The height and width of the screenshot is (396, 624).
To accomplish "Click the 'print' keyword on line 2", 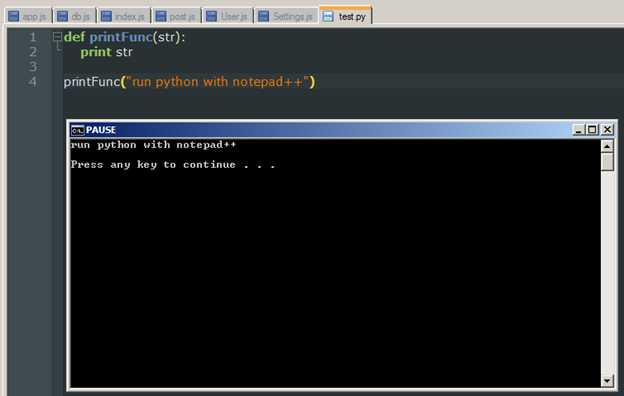I will [96, 52].
